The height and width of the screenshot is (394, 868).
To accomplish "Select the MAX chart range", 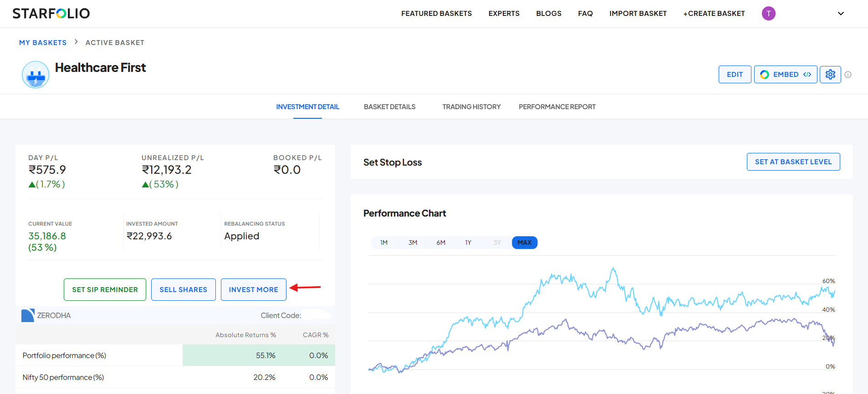I will pos(525,242).
